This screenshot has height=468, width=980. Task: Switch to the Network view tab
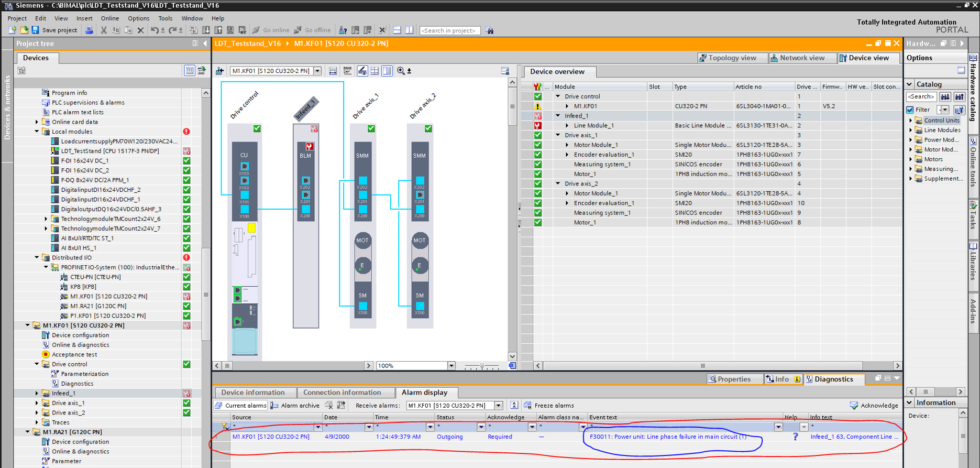(797, 58)
